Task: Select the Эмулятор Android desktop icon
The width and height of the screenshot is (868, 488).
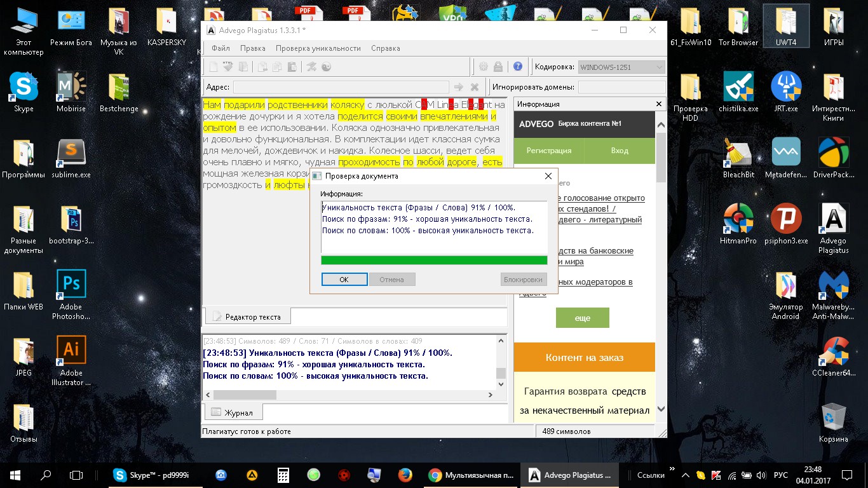Action: click(786, 295)
